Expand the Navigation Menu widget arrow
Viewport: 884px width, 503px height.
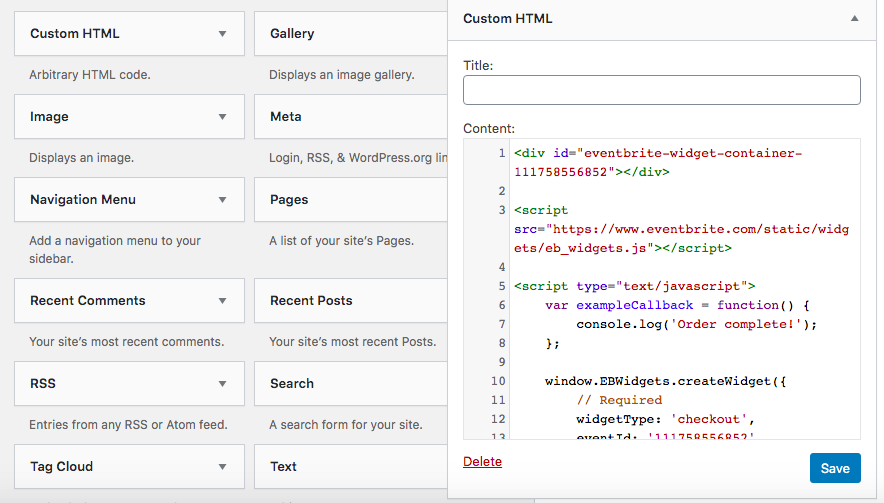pyautogui.click(x=222, y=200)
